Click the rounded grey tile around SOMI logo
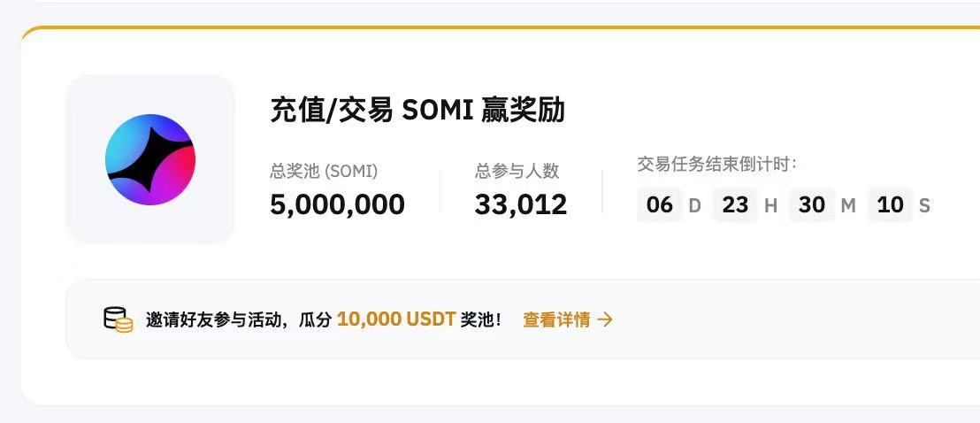The height and width of the screenshot is (423, 980). point(150,159)
